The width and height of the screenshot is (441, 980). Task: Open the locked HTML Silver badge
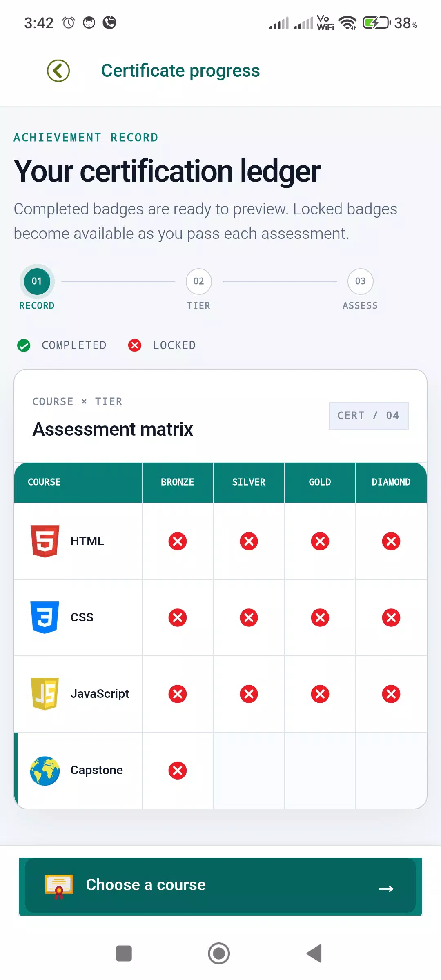point(249,541)
